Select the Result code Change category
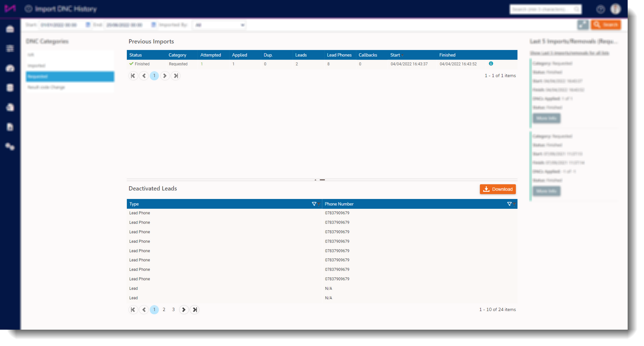 click(x=70, y=87)
